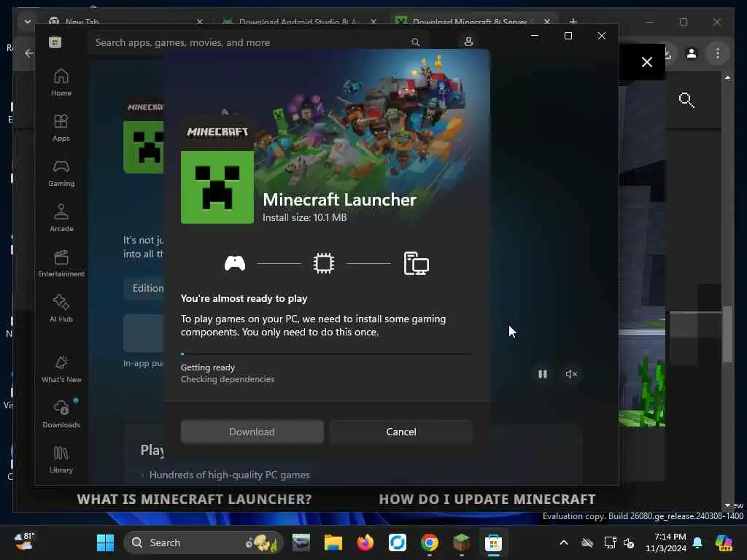The image size is (747, 560).
Task: Toggle mute on the trailer video
Action: point(571,374)
